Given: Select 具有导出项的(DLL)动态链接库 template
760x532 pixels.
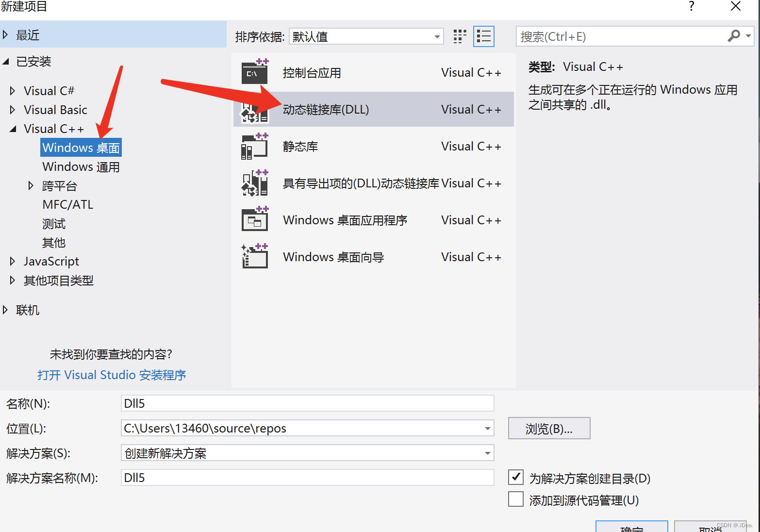Looking at the screenshot, I should tap(373, 183).
